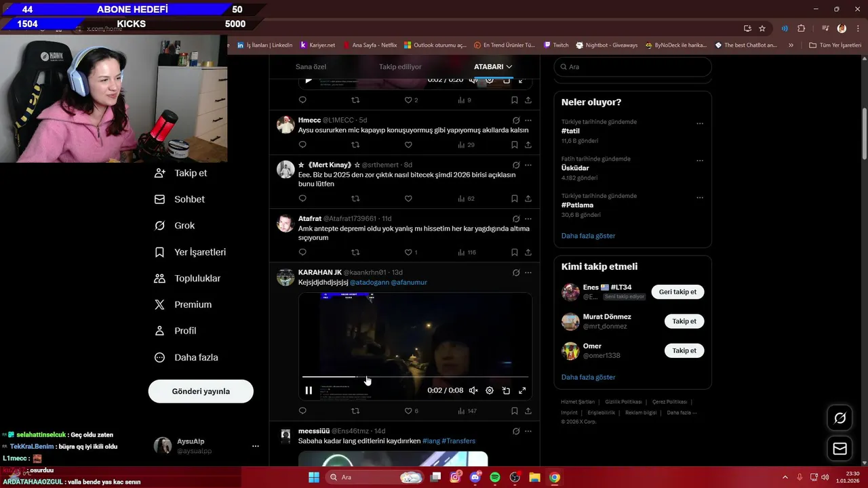Open the #Patlama trending topic
868x488 pixels.
(x=577, y=205)
